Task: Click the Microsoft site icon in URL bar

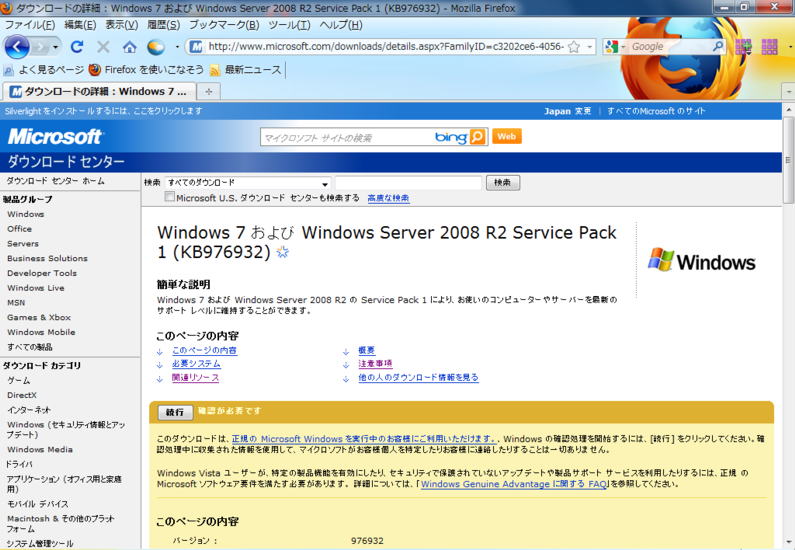Action: tap(196, 47)
